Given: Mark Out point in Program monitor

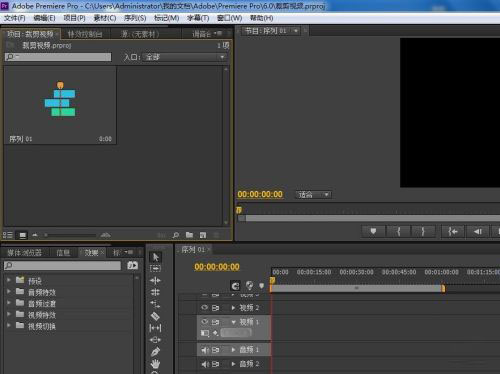Looking at the screenshot, I should pos(423,231).
